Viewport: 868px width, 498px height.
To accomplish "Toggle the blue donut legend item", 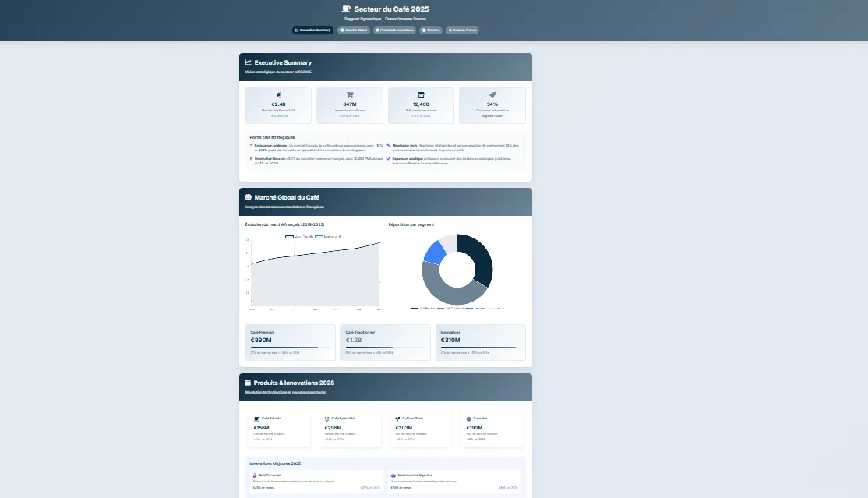I will [x=476, y=309].
